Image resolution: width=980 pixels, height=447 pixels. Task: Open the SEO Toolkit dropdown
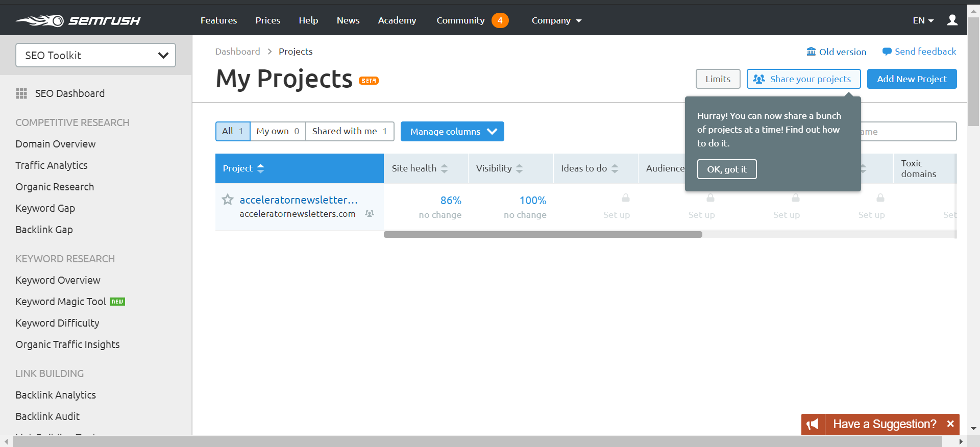pyautogui.click(x=96, y=55)
